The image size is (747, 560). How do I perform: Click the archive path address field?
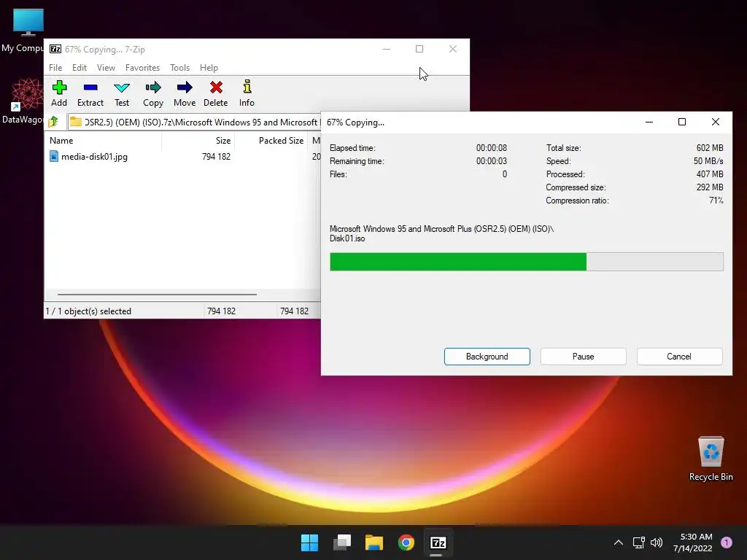click(196, 122)
